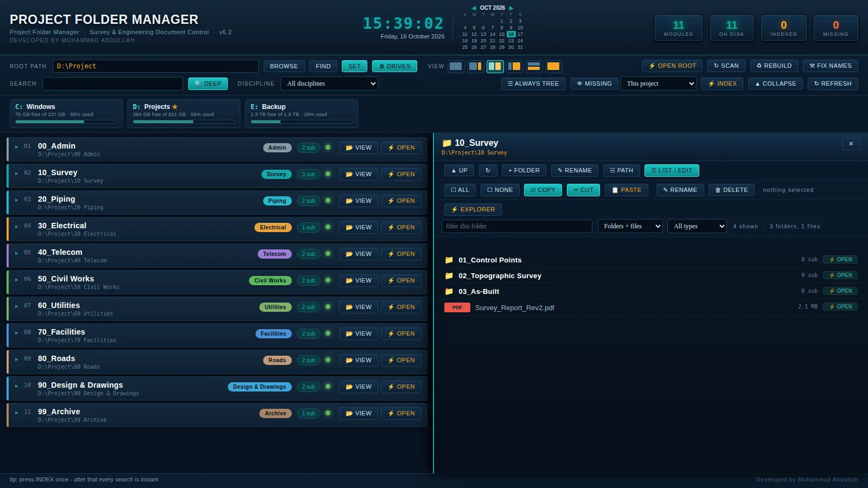Click FIX NAMES button

click(831, 66)
